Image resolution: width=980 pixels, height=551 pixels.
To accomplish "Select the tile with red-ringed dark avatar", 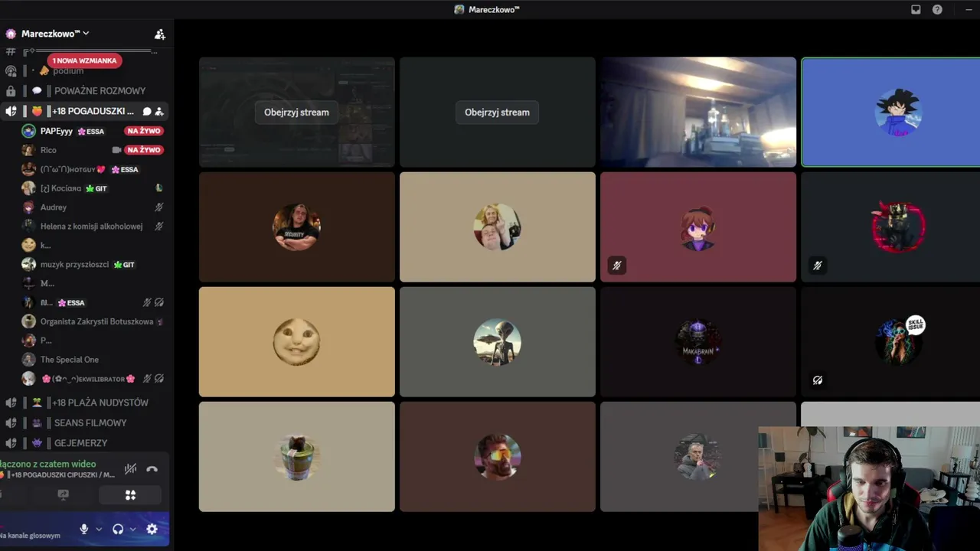I will [890, 227].
